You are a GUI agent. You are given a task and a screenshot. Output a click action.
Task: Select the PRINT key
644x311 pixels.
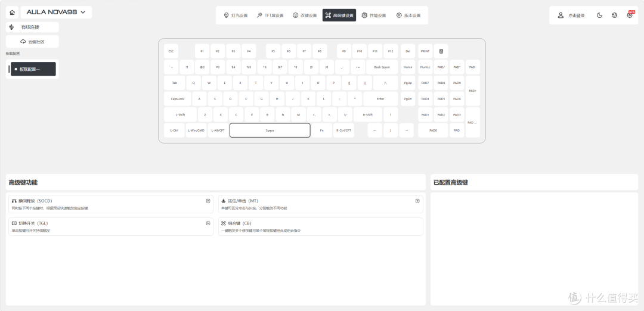(x=426, y=51)
